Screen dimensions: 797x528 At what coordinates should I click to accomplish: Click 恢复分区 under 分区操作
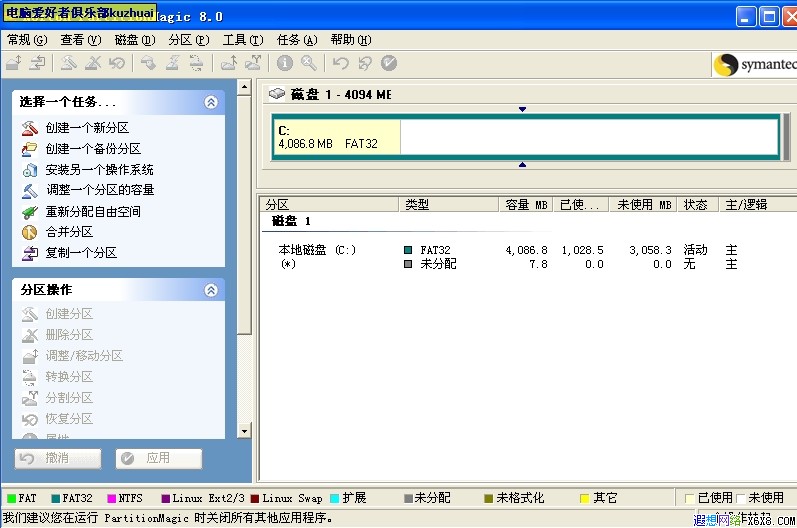tap(69, 419)
